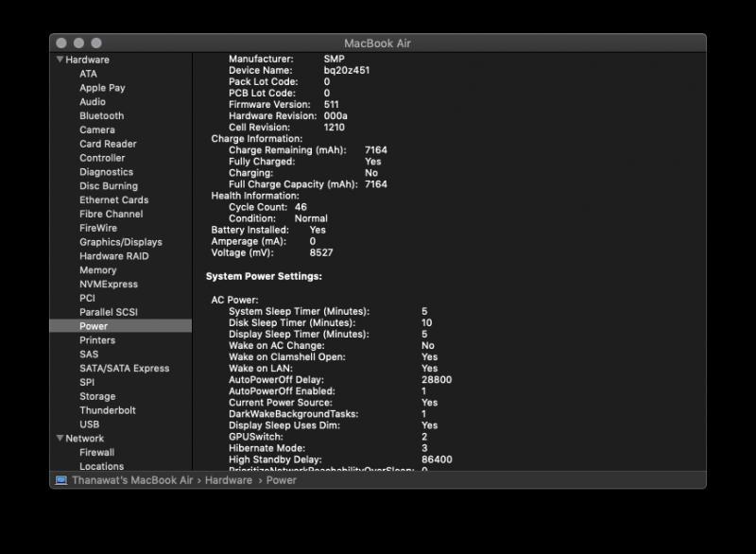Click Thanawat's MacBook Air in path bar
The width and height of the screenshot is (756, 554).
click(132, 480)
